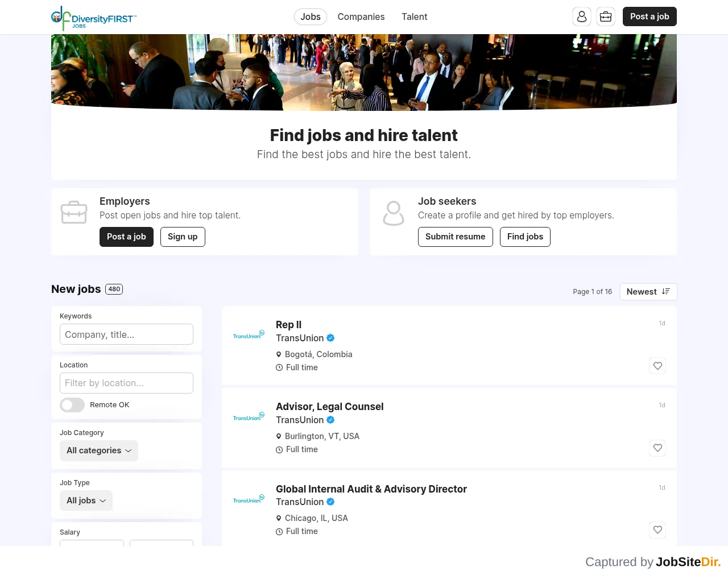Focus the Keywords search field
728x579 pixels.
pyautogui.click(x=126, y=334)
